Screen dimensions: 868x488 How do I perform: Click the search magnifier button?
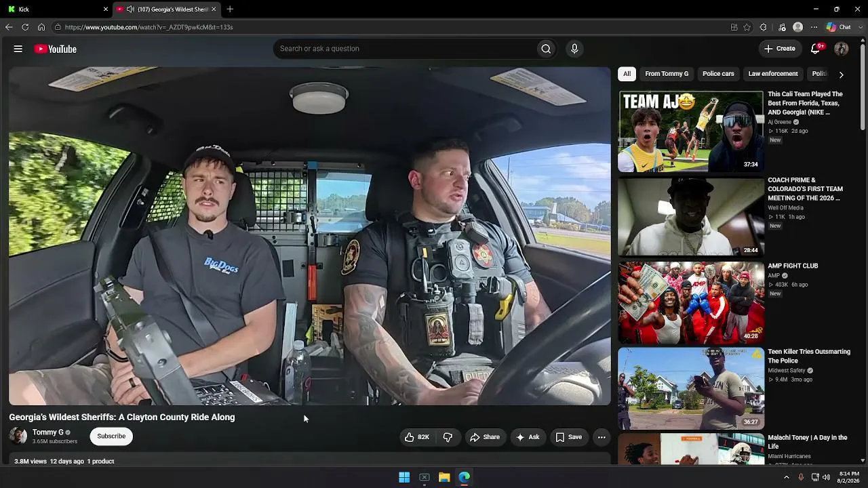(x=546, y=49)
